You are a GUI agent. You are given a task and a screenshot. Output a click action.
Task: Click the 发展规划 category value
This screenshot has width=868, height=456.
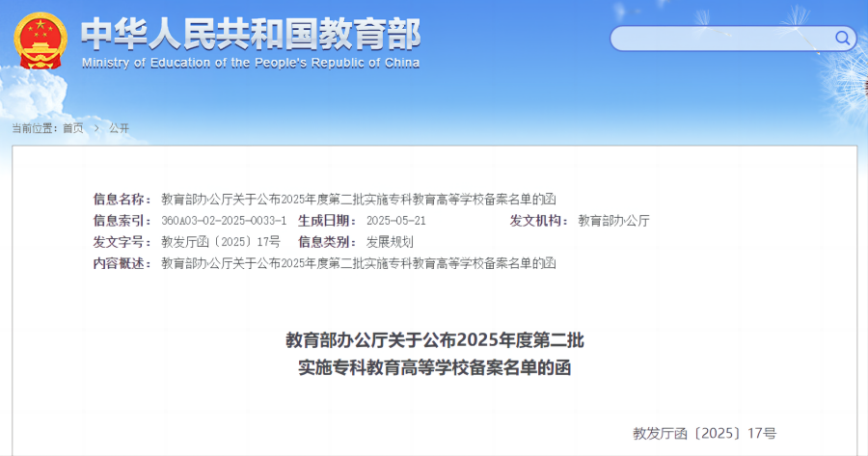point(390,242)
